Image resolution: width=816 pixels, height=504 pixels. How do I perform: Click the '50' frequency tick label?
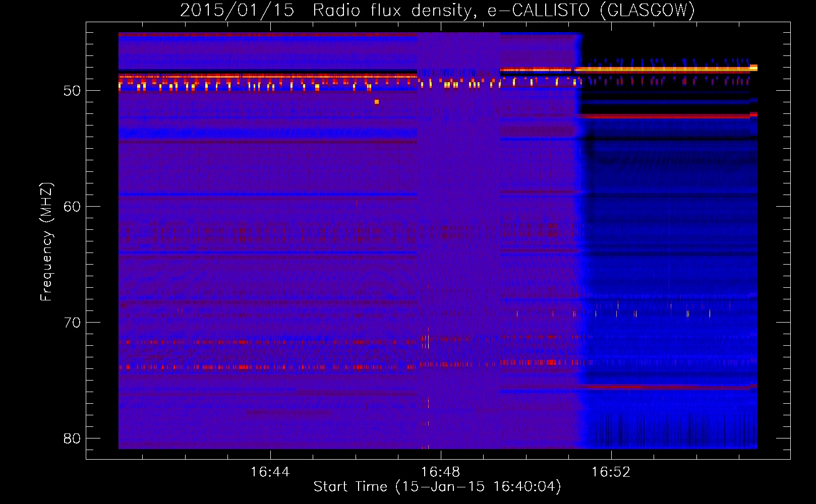[72, 91]
